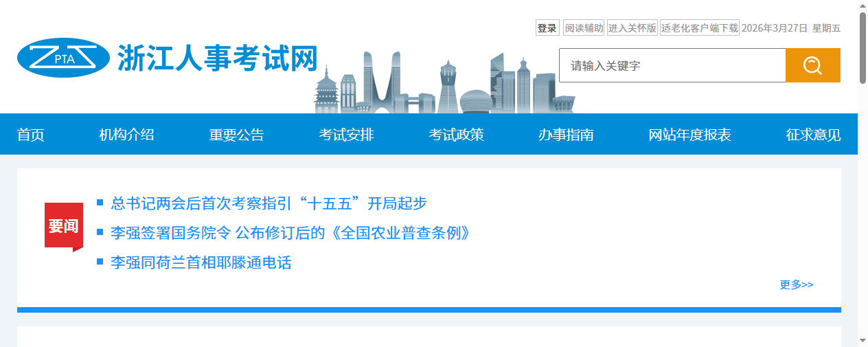This screenshot has width=868, height=347.
Task: Download the 适老化客户端下载 client
Action: [x=699, y=28]
